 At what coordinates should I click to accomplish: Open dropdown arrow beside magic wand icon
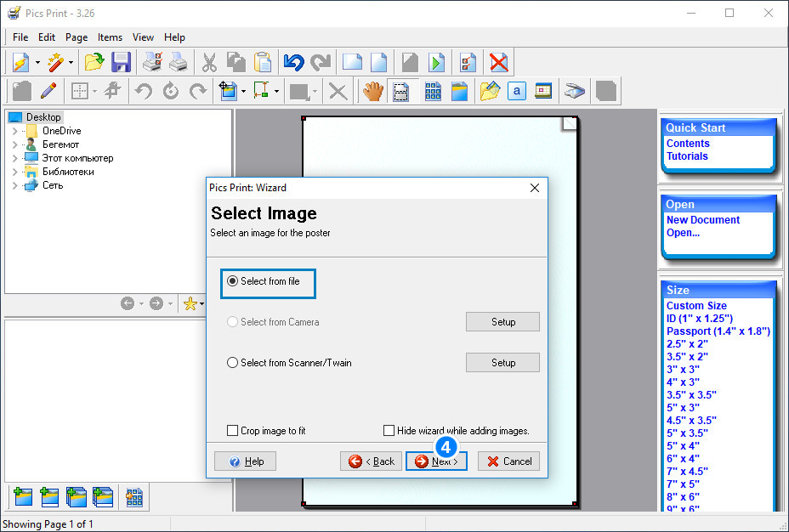point(71,63)
